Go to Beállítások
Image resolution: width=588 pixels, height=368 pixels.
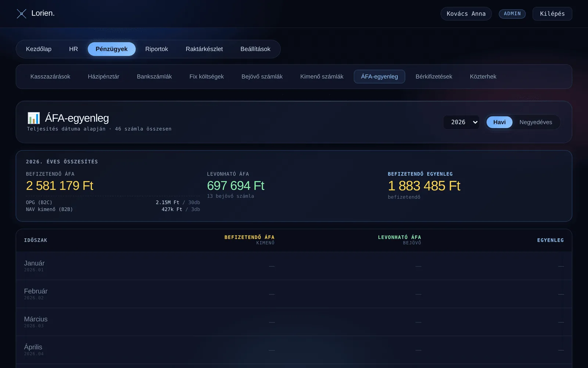(255, 49)
